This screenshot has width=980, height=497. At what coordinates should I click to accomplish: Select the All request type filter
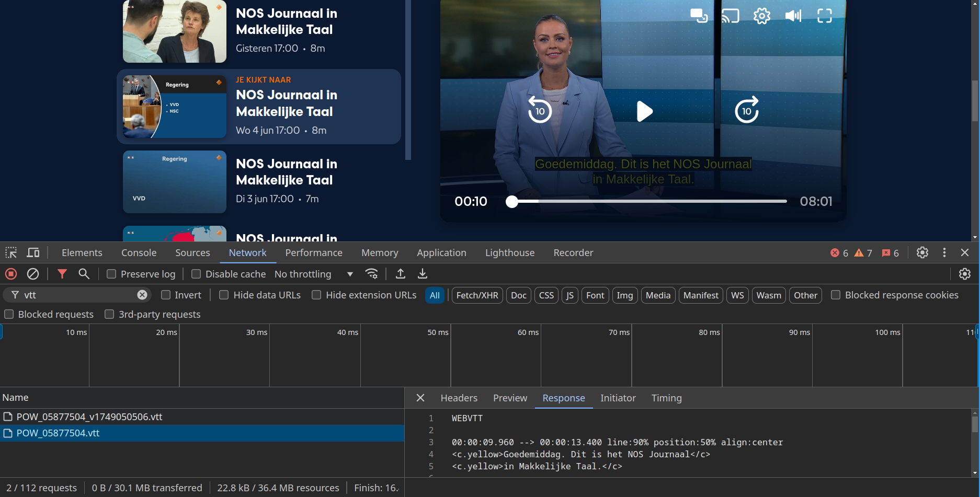coord(435,295)
